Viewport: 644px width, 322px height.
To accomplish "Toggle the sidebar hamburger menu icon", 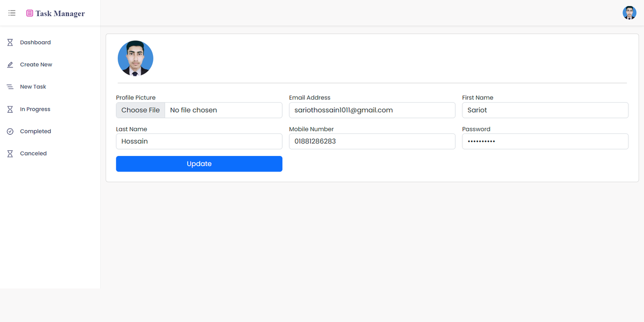I will tap(12, 13).
